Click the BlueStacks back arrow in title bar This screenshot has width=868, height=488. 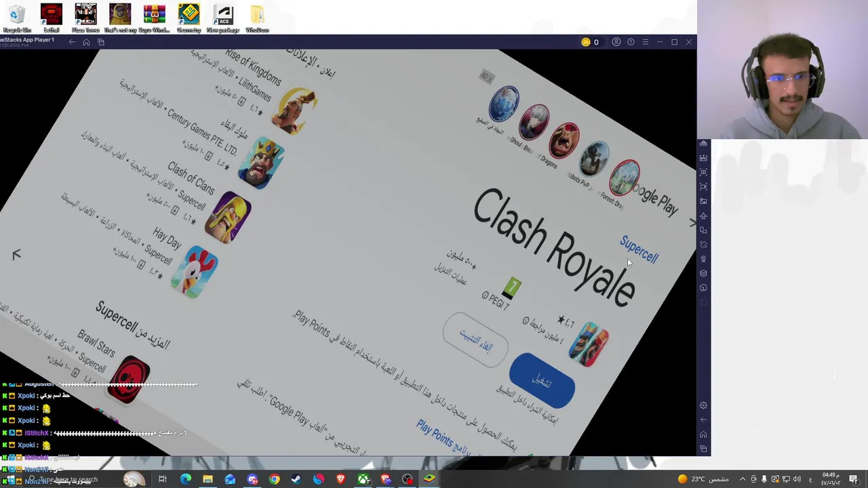[72, 42]
